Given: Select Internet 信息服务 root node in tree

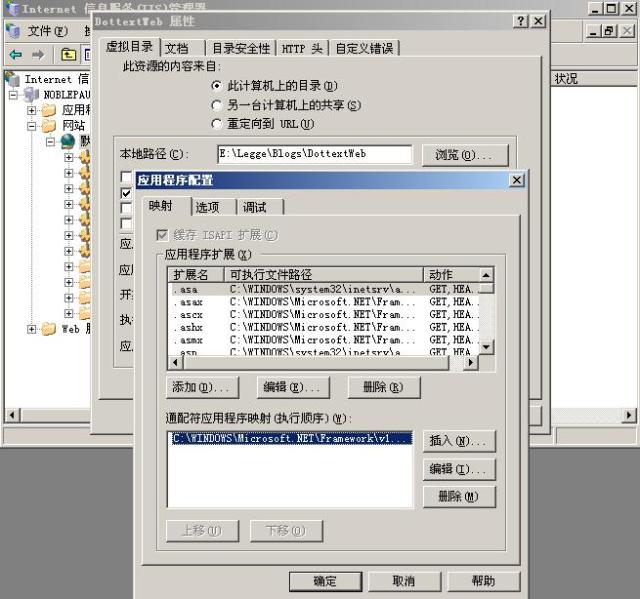Looking at the screenshot, I should pyautogui.click(x=56, y=79).
